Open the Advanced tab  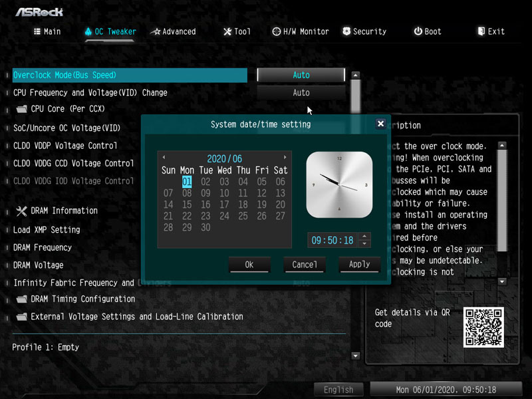pyautogui.click(x=174, y=31)
